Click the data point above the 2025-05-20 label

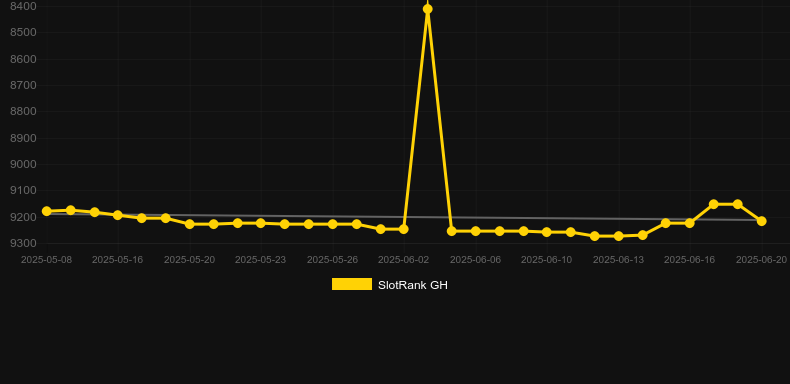coord(190,224)
